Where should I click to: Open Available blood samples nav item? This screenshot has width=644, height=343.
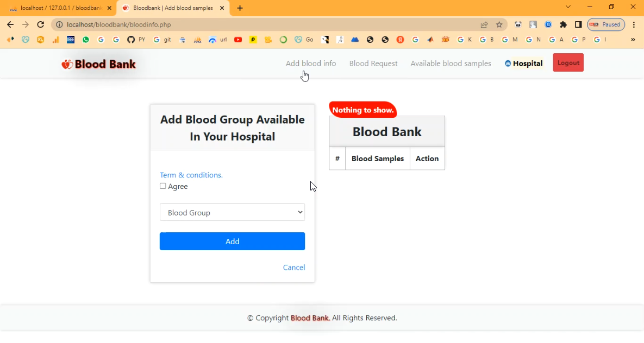point(451,63)
